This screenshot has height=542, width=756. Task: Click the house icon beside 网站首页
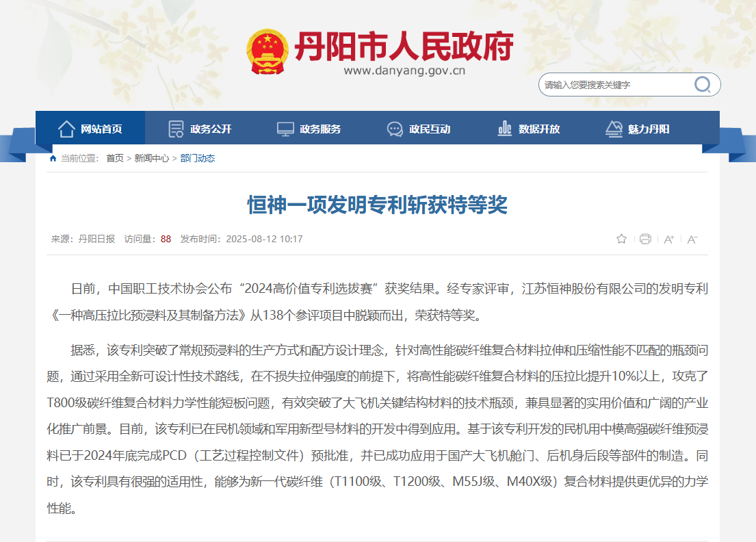66,129
